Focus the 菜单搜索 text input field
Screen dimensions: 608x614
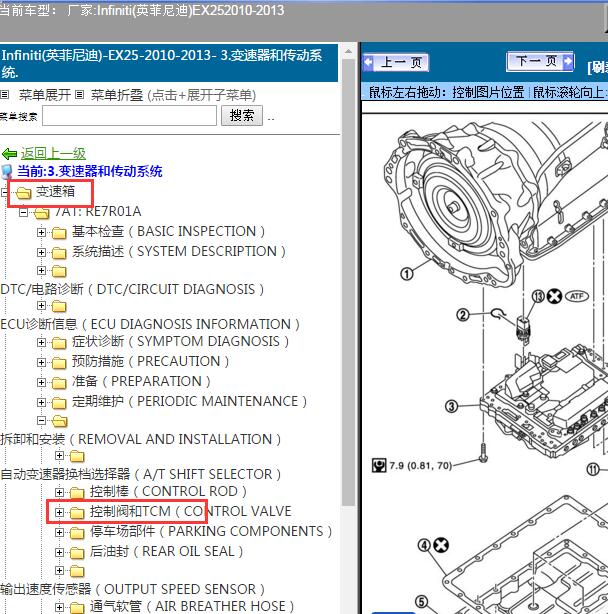coord(130,116)
